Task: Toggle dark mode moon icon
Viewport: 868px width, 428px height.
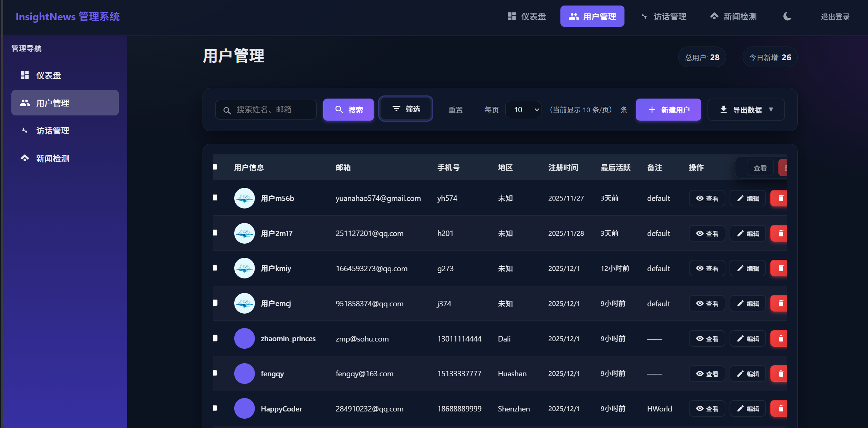Action: (x=787, y=16)
